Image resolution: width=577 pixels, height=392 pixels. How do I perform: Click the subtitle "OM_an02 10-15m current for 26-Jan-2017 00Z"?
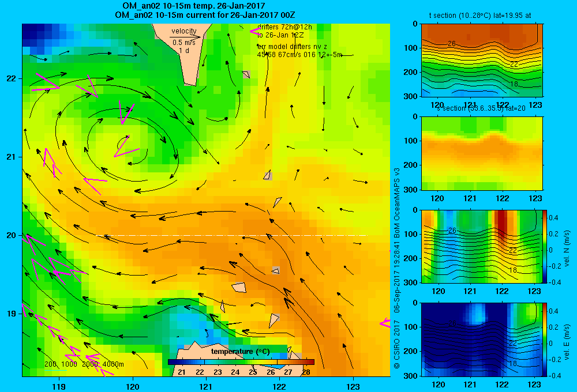pyautogui.click(x=205, y=15)
